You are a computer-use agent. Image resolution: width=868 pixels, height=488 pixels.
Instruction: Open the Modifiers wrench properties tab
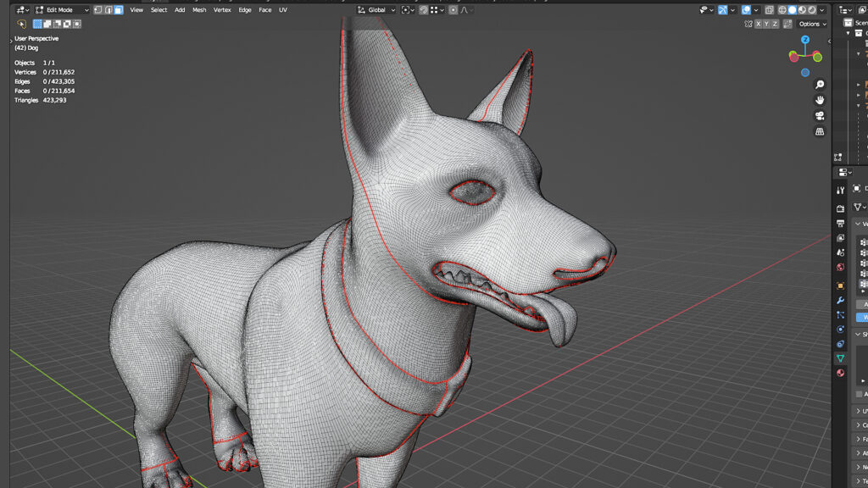[x=840, y=301]
